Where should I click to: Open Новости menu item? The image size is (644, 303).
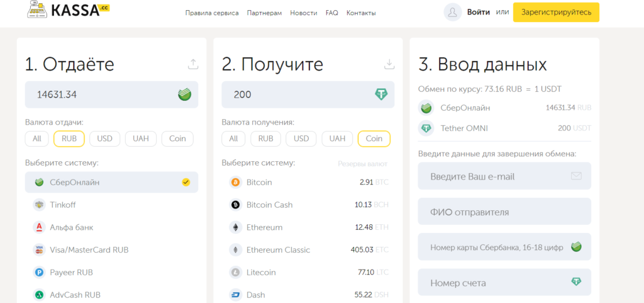304,13
